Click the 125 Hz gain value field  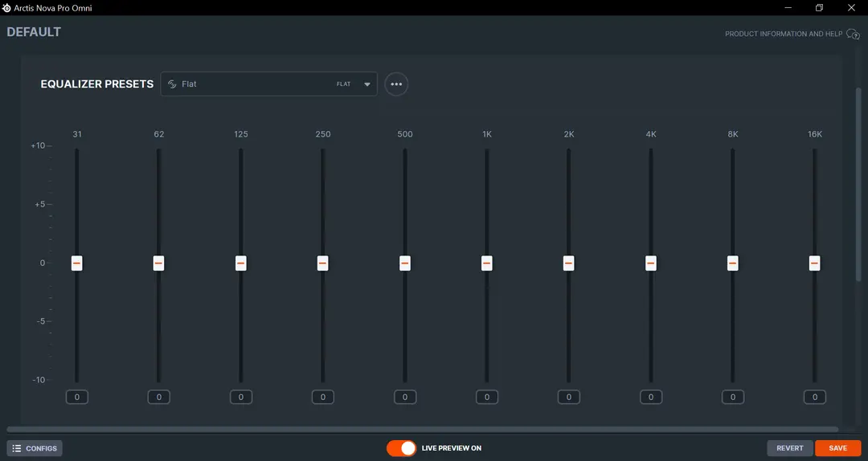click(x=241, y=397)
